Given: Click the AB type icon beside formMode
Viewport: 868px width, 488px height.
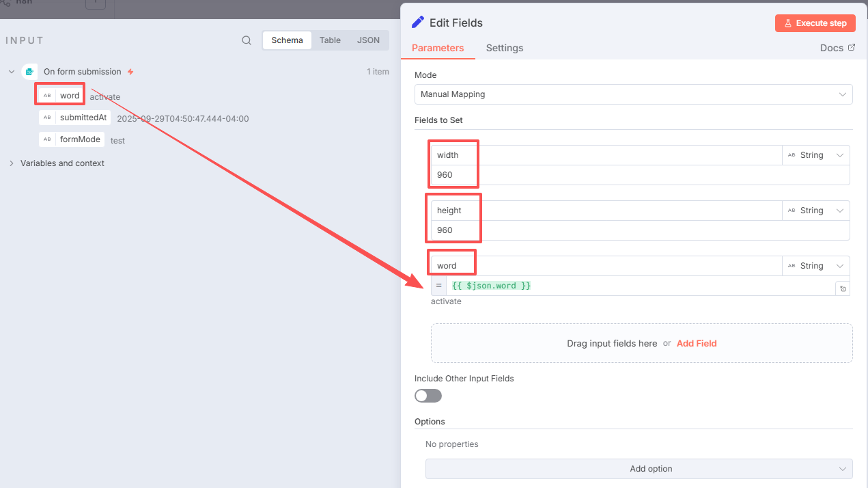Looking at the screenshot, I should (x=47, y=139).
